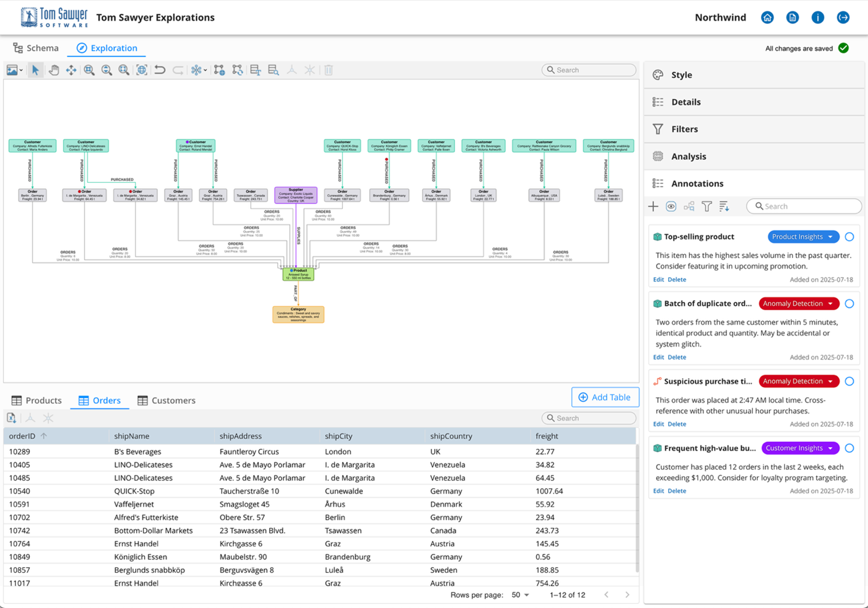
Task: Click the zoom-to-fit magnifier
Action: [x=124, y=70]
